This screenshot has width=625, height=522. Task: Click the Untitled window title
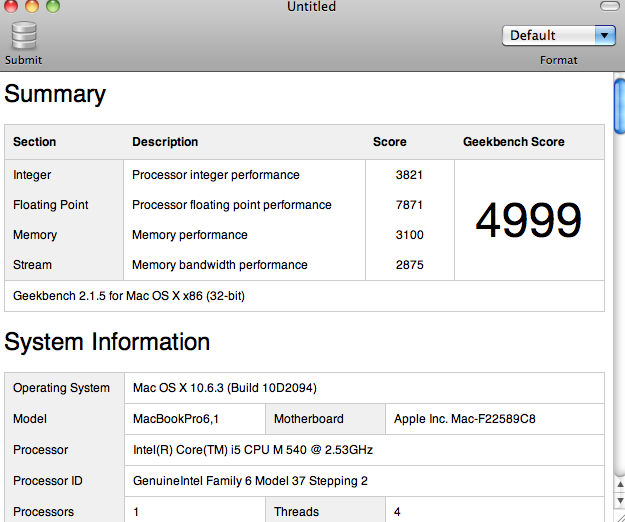point(311,6)
